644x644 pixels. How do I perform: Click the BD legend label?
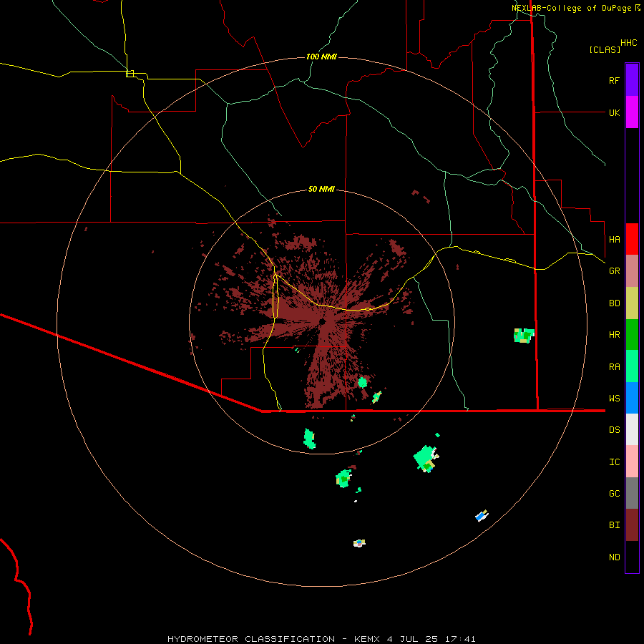point(614,303)
